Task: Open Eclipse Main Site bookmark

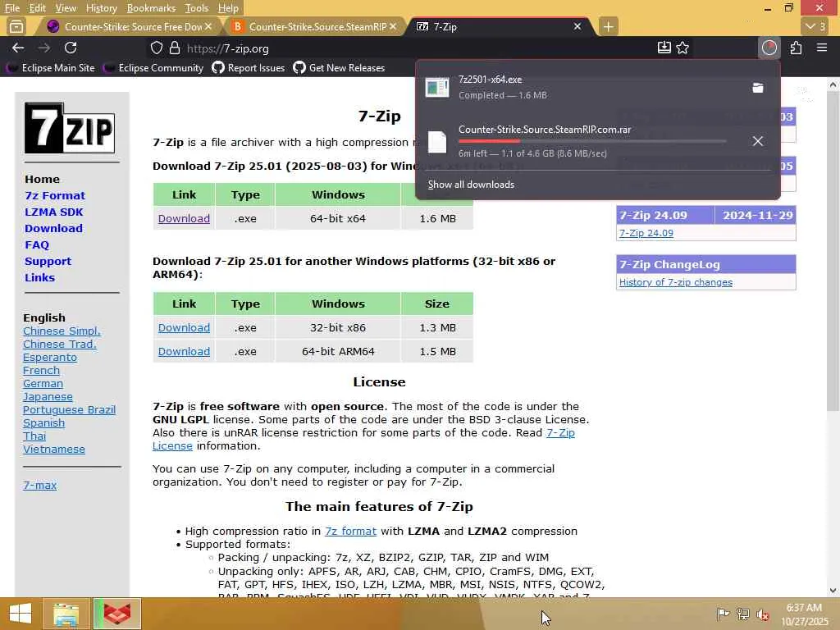Action: 52,67
